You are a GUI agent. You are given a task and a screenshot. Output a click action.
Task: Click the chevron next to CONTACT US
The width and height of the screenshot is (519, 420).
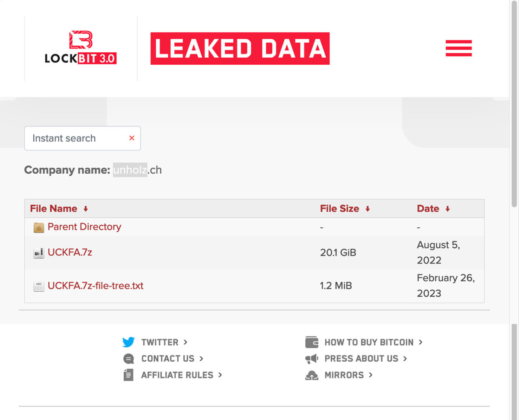click(201, 358)
